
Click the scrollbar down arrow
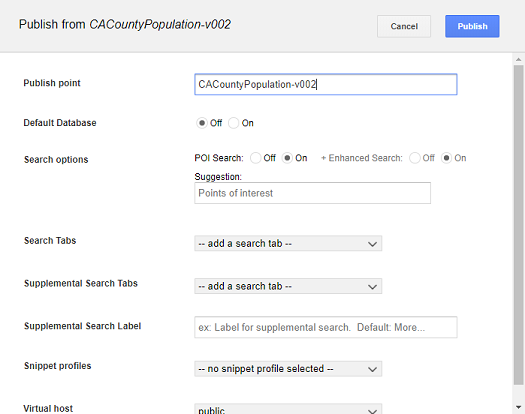pos(519,407)
